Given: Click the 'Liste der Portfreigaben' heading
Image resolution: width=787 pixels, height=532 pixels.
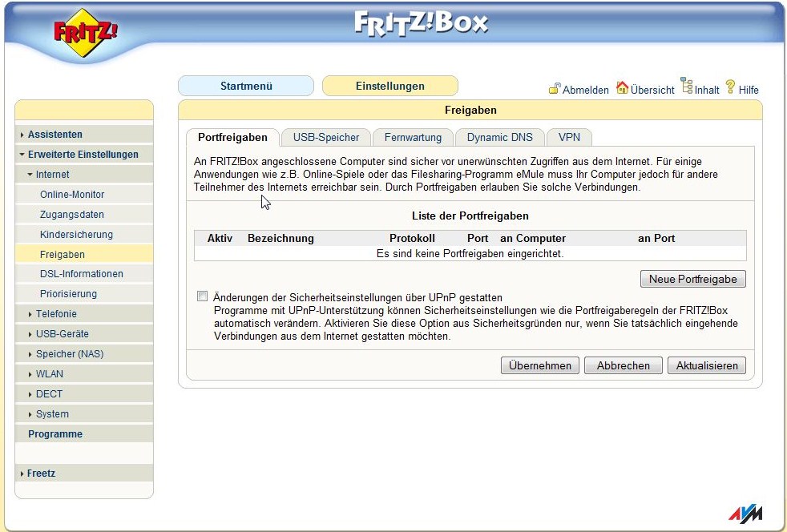Looking at the screenshot, I should [x=470, y=216].
